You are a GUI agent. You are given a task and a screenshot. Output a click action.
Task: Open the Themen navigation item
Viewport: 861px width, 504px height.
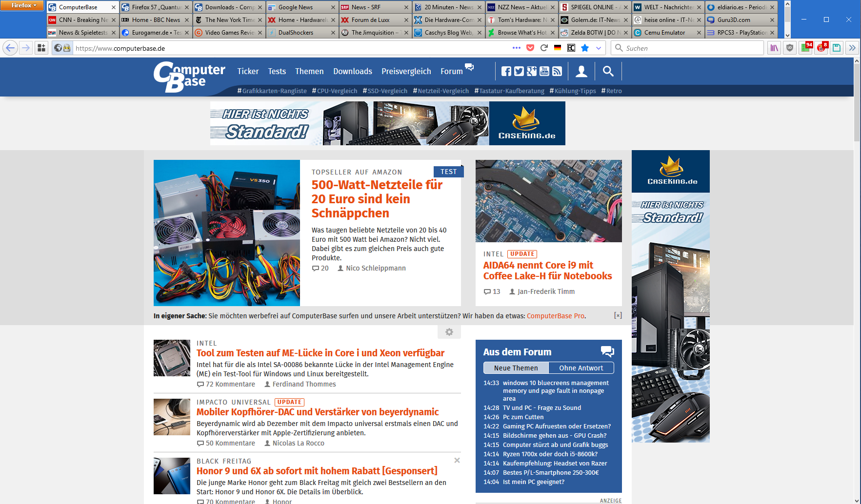[309, 71]
